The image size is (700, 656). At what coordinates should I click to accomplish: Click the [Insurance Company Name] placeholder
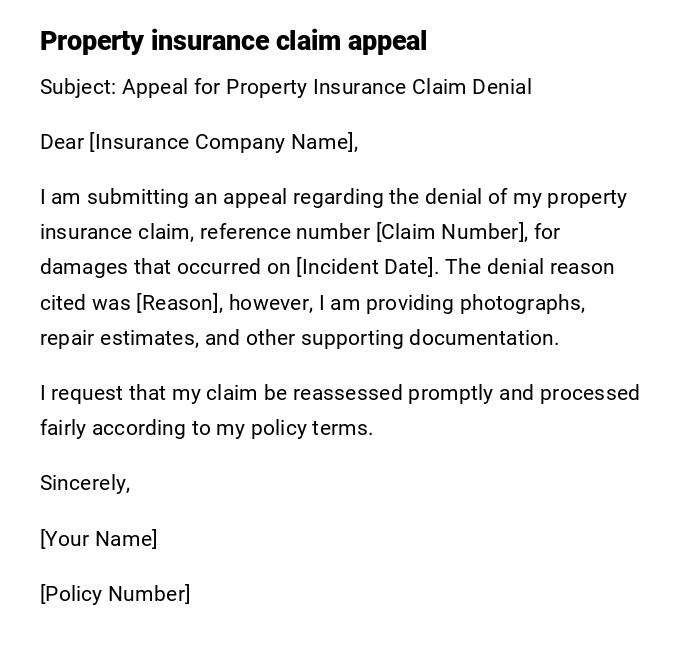[222, 142]
